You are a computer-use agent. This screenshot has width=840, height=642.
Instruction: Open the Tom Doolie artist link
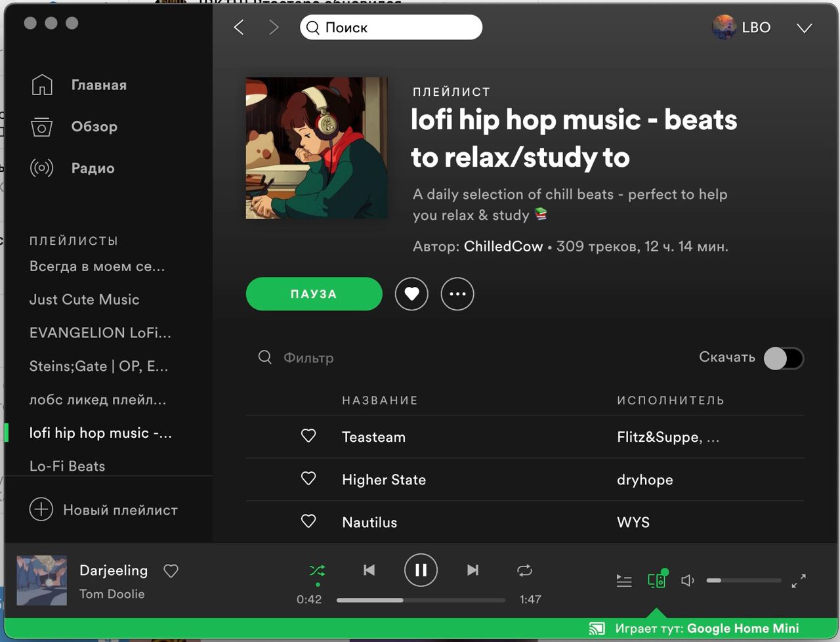(x=112, y=594)
